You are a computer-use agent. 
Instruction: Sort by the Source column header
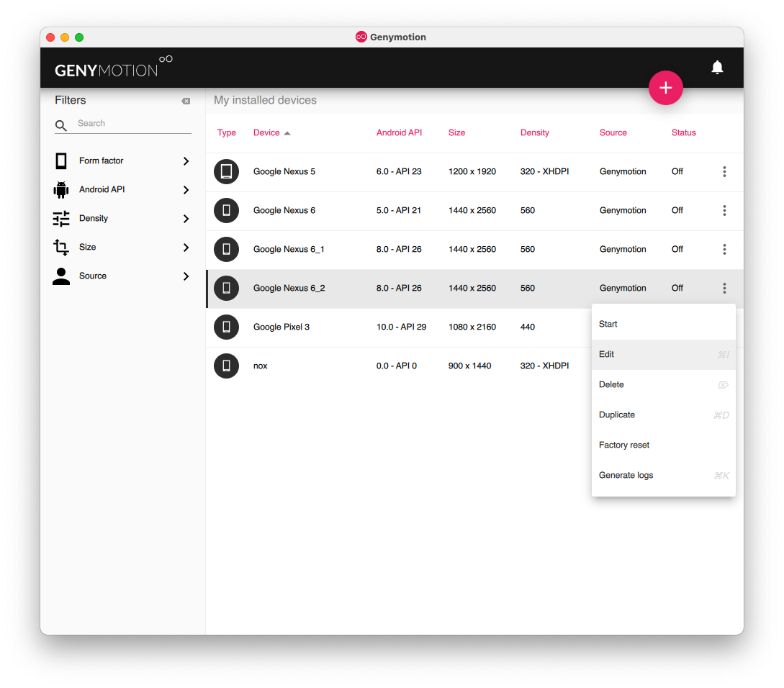[613, 132]
